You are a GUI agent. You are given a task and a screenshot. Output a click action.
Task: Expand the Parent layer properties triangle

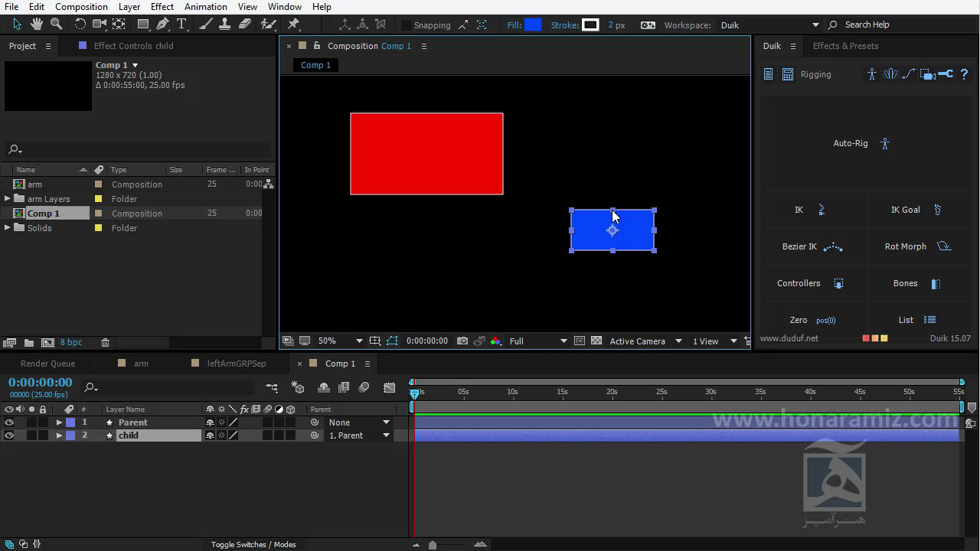coord(59,422)
